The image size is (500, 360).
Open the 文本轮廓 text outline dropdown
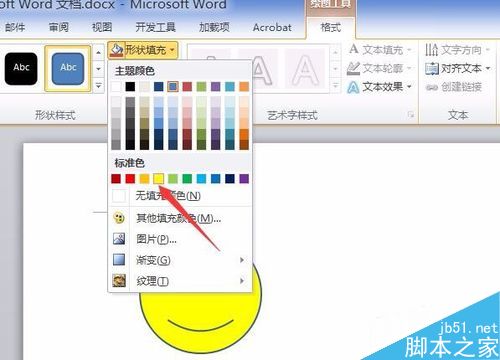point(380,68)
